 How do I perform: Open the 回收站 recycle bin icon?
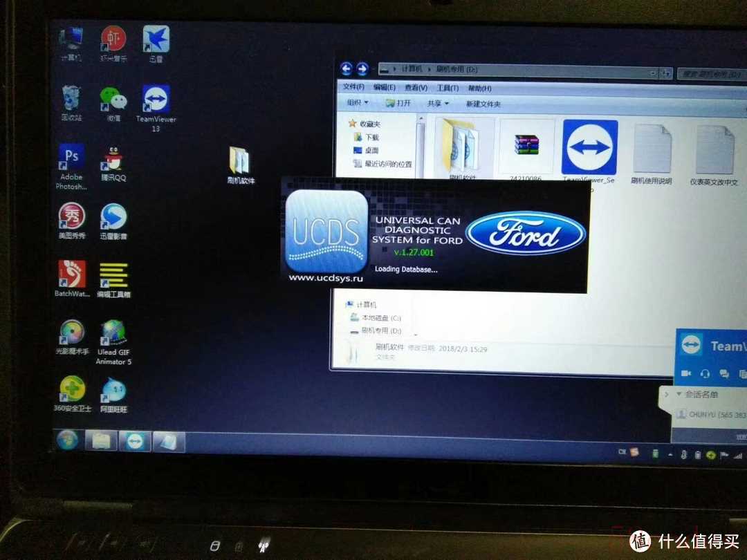[x=71, y=102]
